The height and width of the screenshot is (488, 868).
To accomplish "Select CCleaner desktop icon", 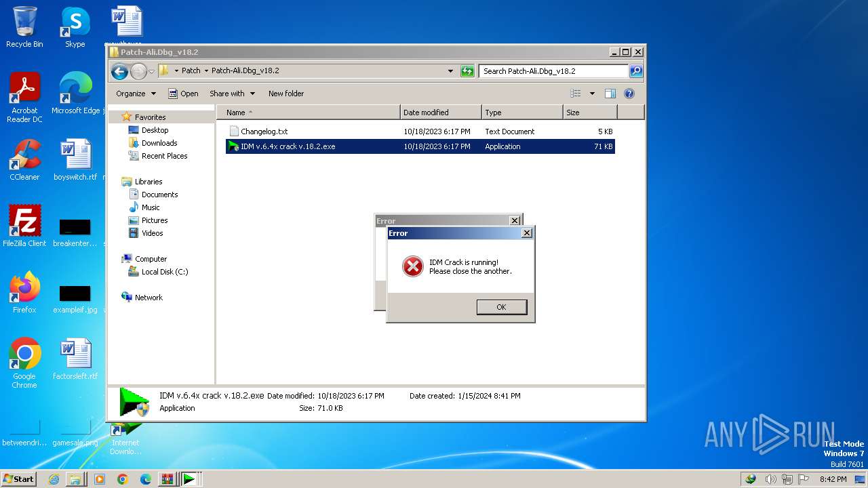I will [x=24, y=159].
